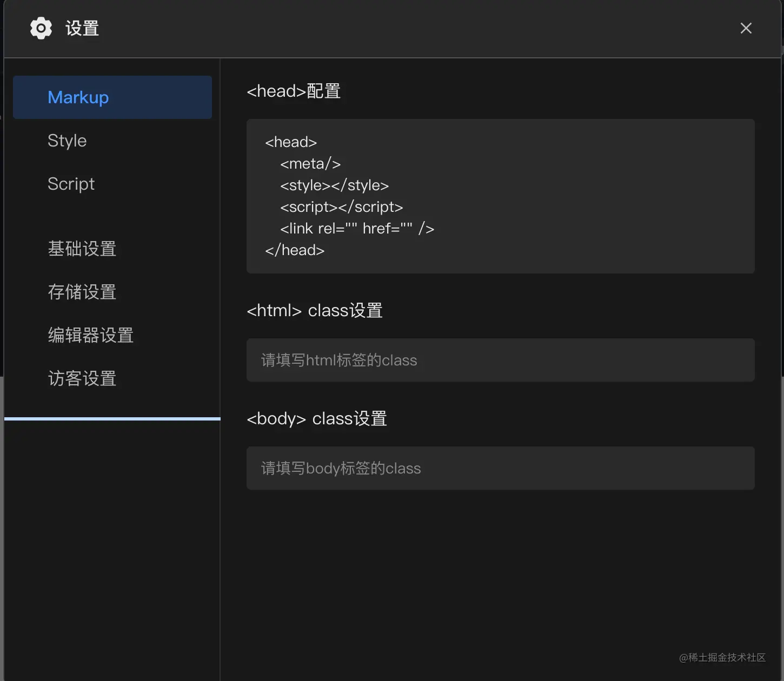This screenshot has width=784, height=681.
Task: Click the <html> class设置 heading
Action: coord(315,310)
